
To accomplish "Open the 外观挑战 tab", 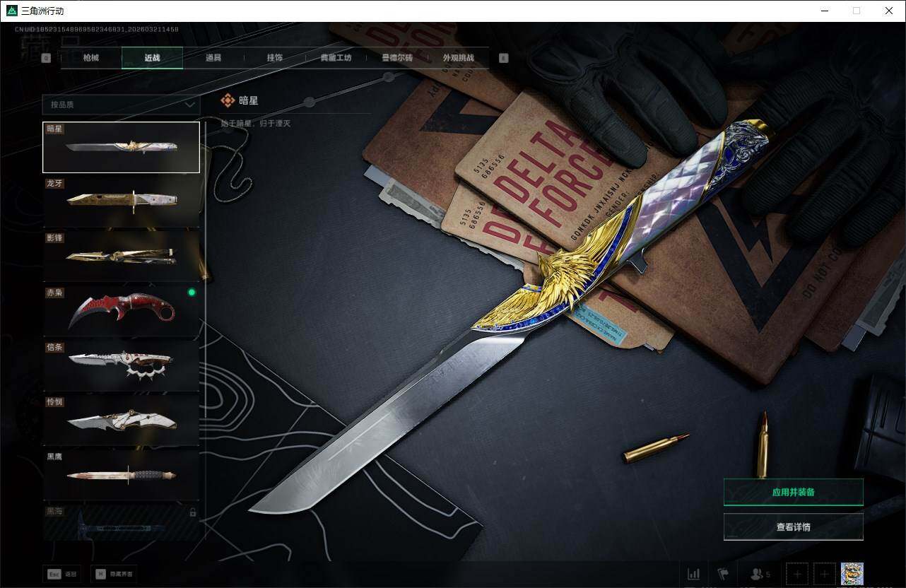I will 458,58.
